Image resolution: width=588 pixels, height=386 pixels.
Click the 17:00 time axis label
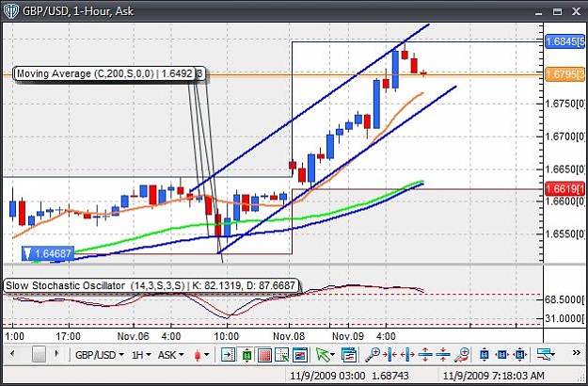(68, 336)
